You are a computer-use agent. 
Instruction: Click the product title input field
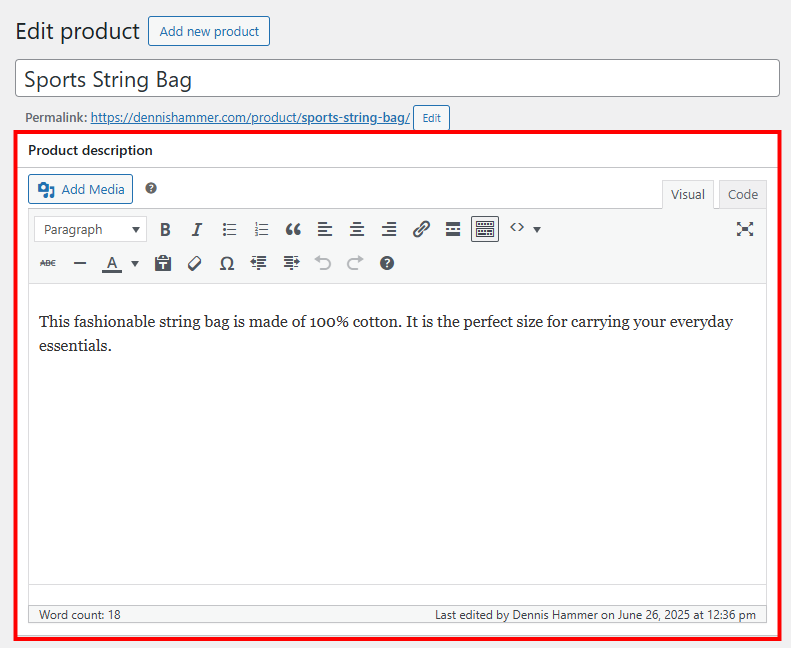tap(397, 79)
